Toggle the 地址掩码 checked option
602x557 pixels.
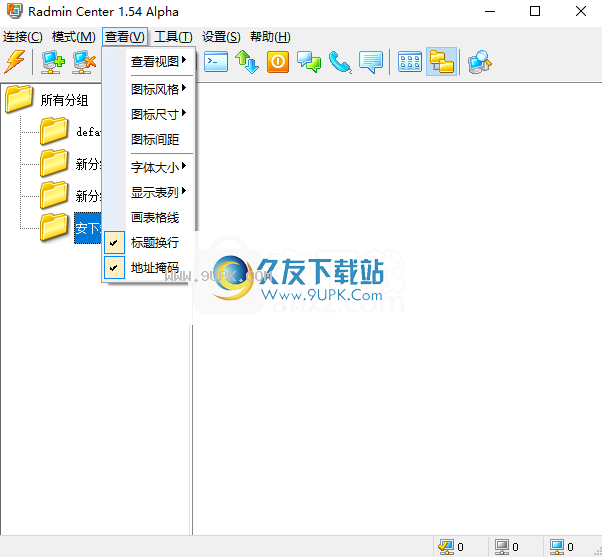pyautogui.click(x=149, y=267)
